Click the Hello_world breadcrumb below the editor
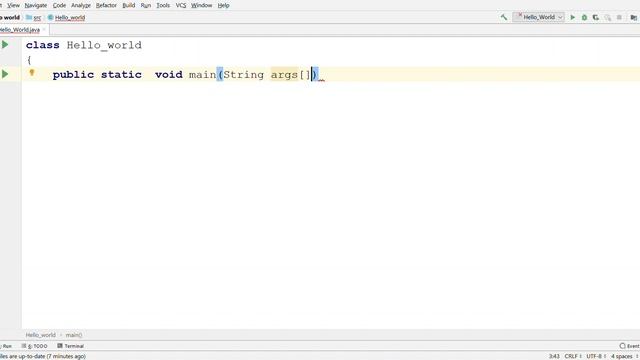 (x=40, y=335)
